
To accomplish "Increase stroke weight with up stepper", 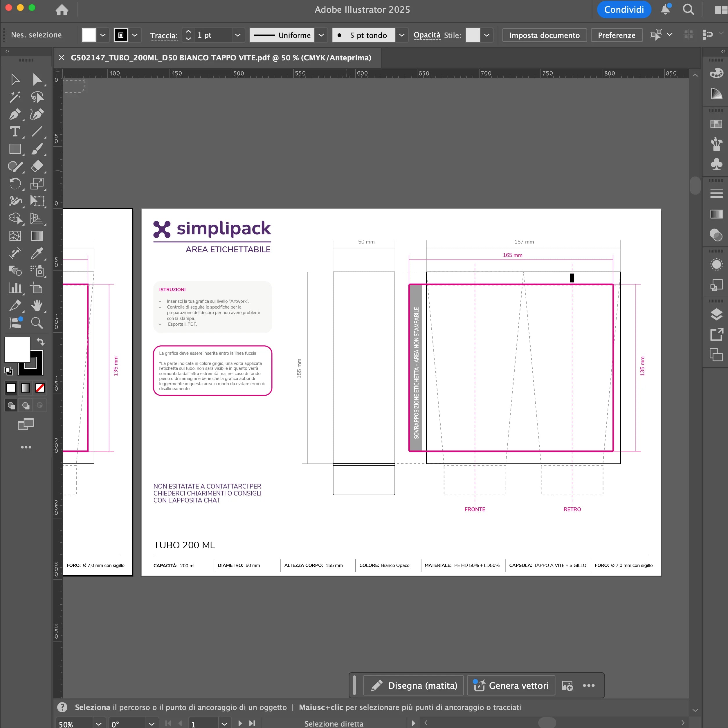I will (x=188, y=32).
